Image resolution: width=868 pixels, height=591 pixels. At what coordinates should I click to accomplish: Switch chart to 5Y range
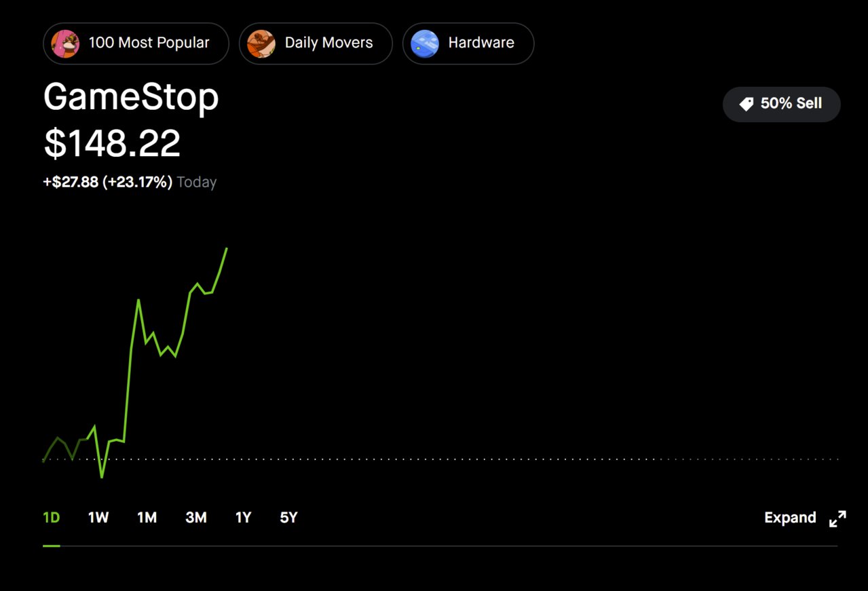(x=288, y=518)
